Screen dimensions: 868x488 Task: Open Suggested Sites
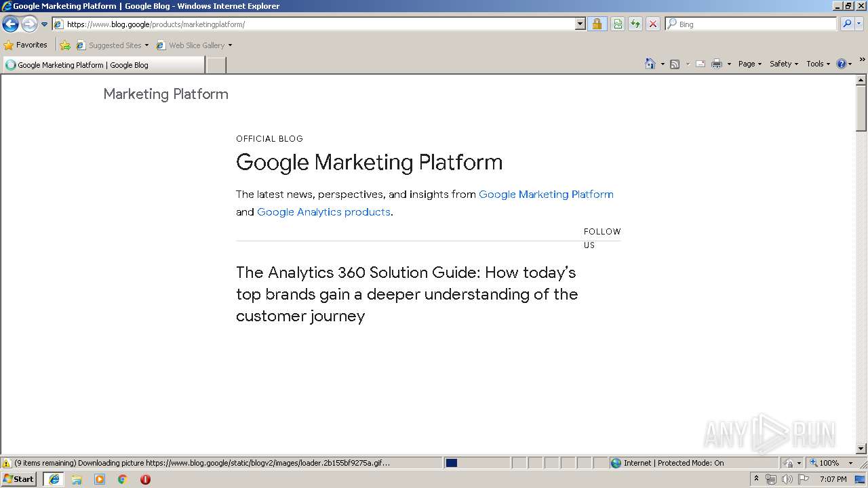(x=112, y=45)
